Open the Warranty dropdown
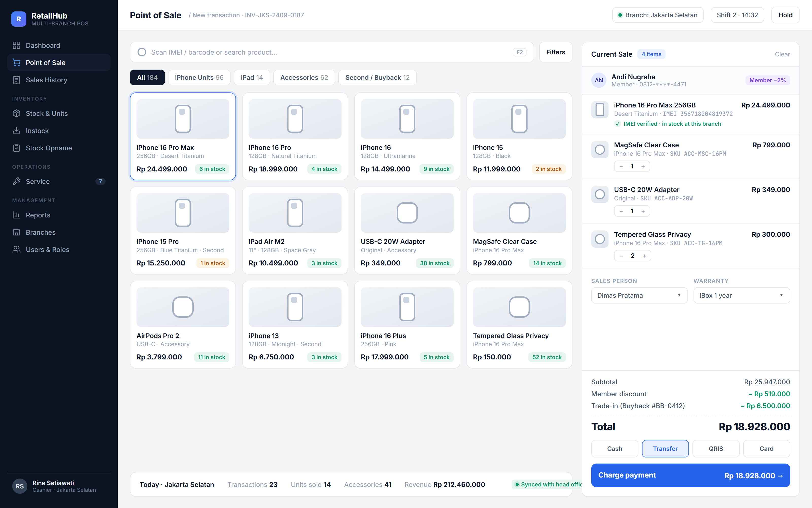The width and height of the screenshot is (812, 508). point(741,295)
